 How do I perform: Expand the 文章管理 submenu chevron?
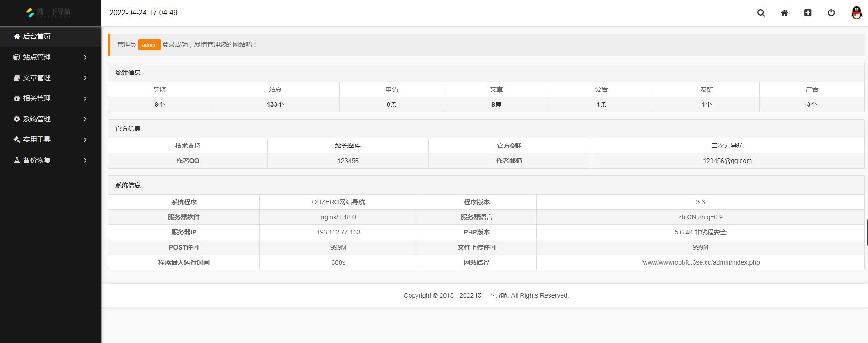[x=85, y=78]
